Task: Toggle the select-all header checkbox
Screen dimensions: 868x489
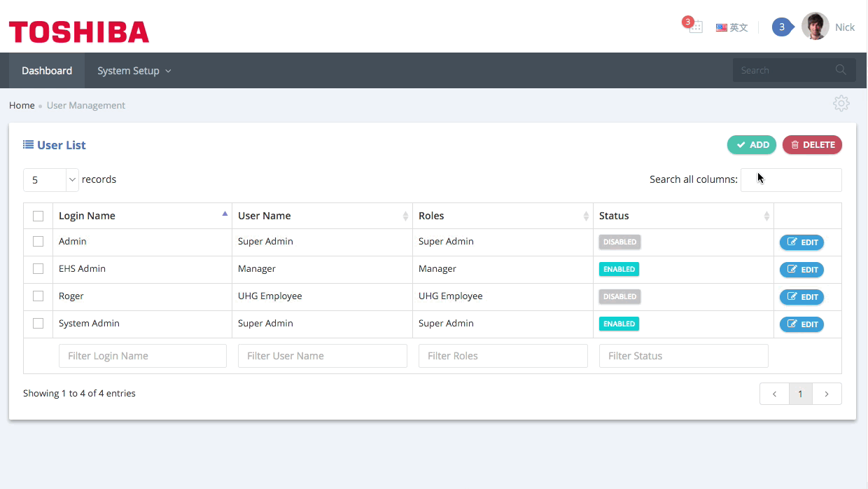Action: pos(38,216)
